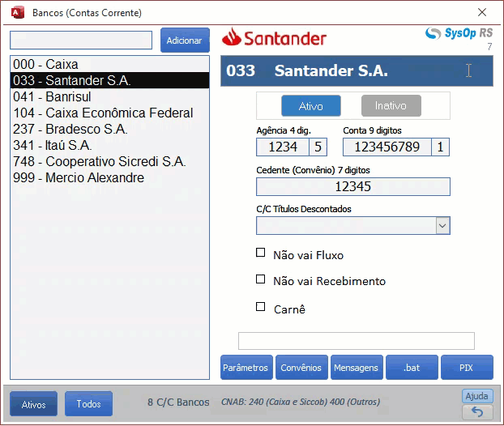Click the empty text box above Parâmetros
Viewport: 504px width, 426px height.
pyautogui.click(x=357, y=341)
